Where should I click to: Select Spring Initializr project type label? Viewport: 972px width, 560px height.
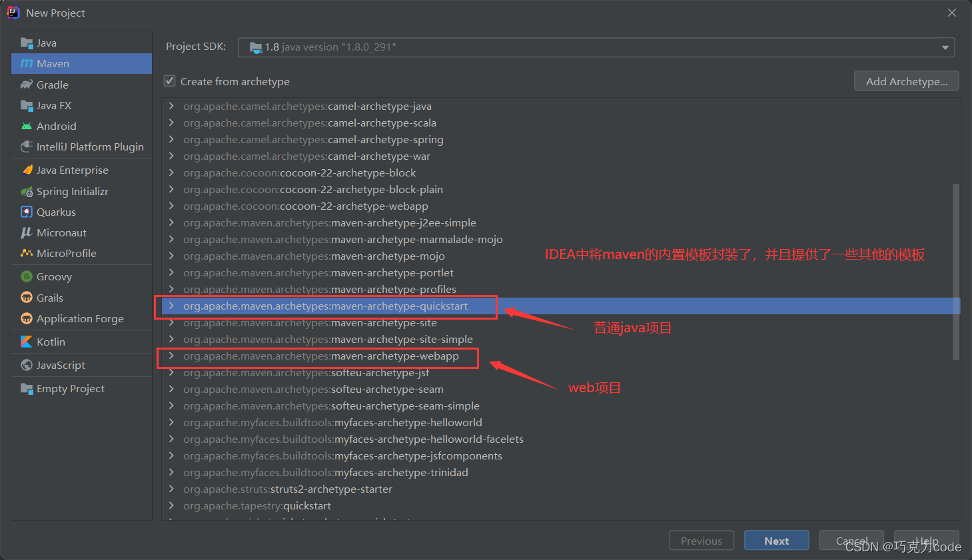click(x=73, y=192)
